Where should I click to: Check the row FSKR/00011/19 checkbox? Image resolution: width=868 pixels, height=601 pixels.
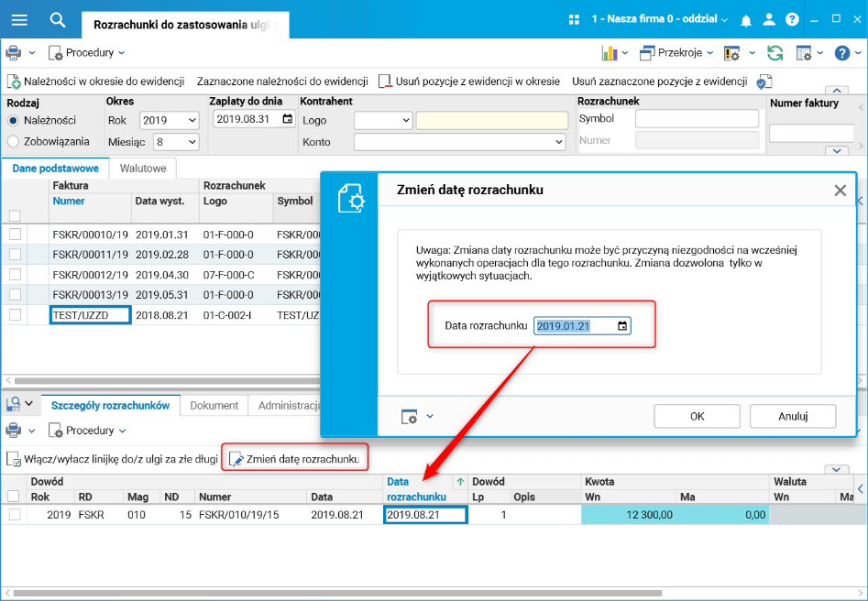pos(15,254)
